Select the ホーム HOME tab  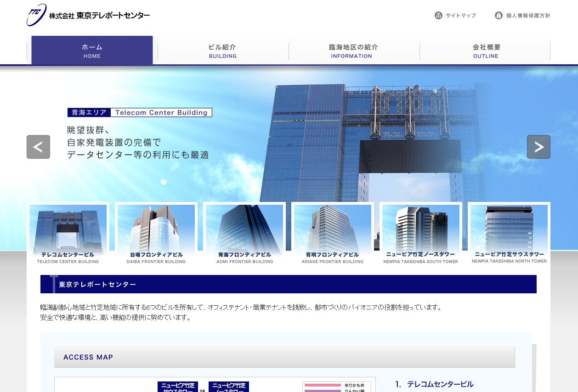(92, 50)
